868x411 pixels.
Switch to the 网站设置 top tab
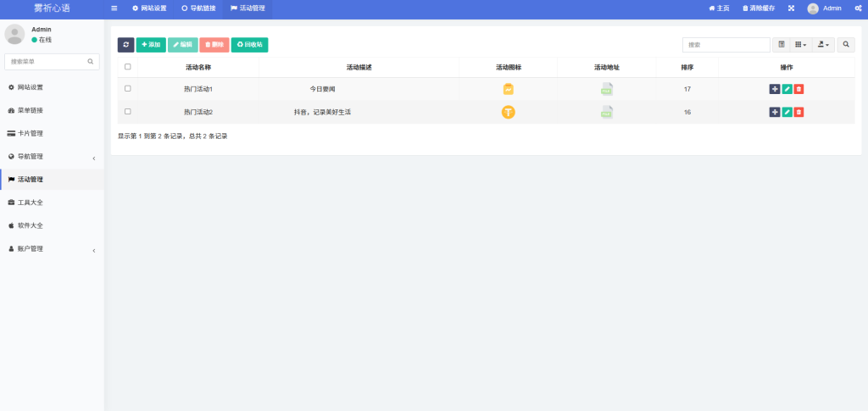point(149,8)
